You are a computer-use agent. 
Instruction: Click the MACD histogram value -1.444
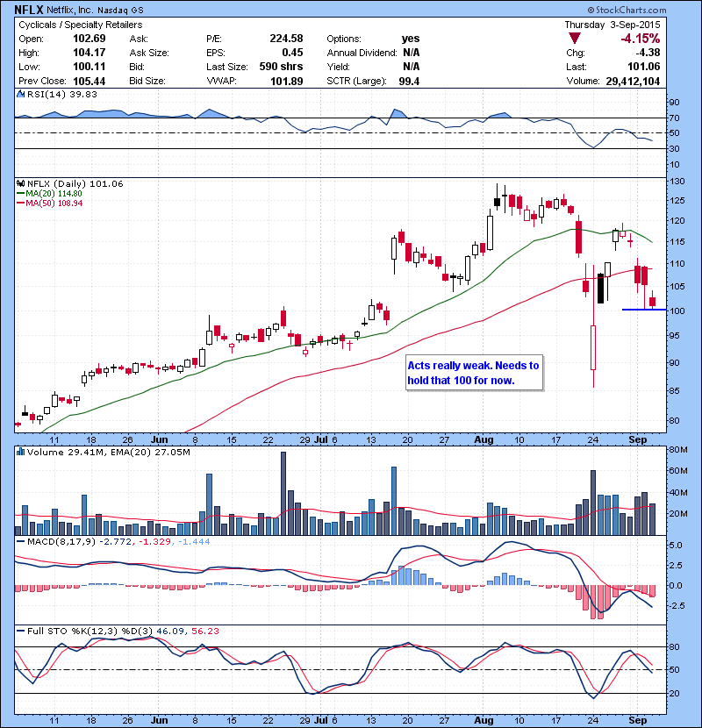pos(194,541)
